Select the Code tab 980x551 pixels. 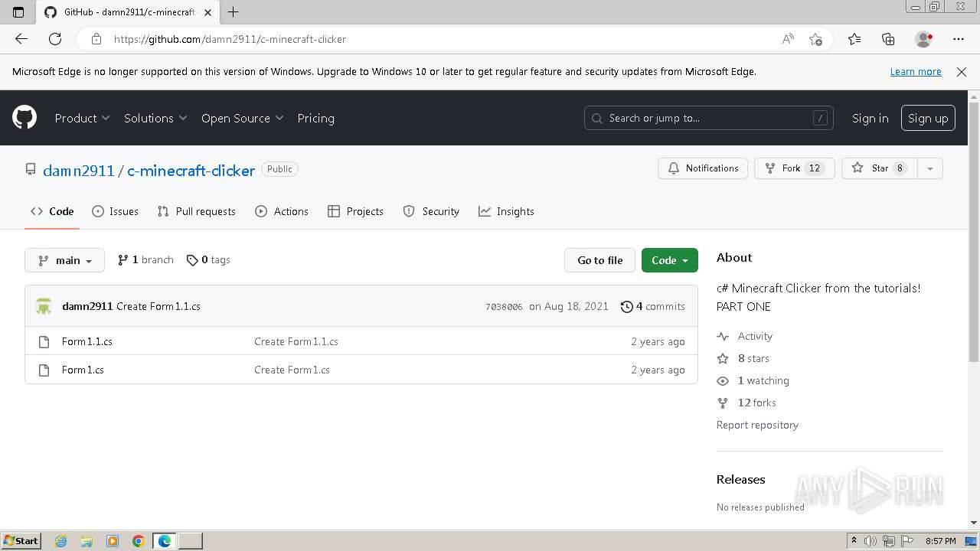(x=52, y=211)
